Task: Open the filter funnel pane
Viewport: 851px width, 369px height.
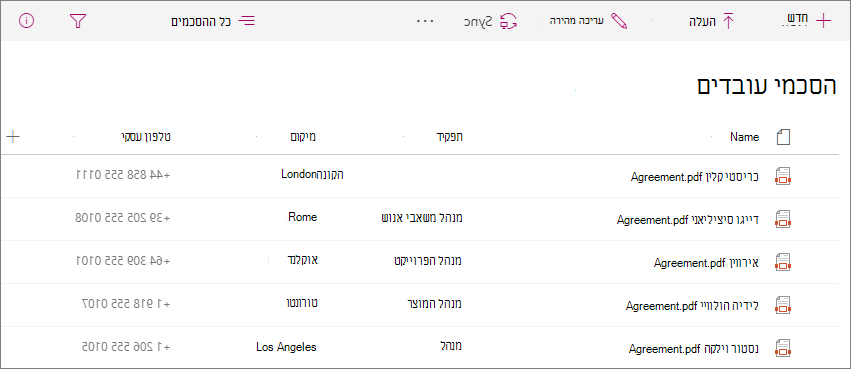Action: (x=78, y=21)
